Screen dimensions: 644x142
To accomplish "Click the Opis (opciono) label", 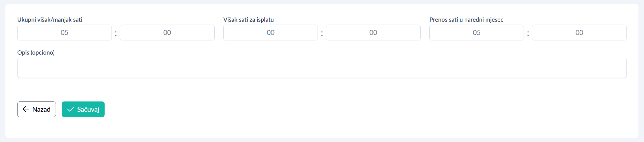I will pyautogui.click(x=36, y=52).
